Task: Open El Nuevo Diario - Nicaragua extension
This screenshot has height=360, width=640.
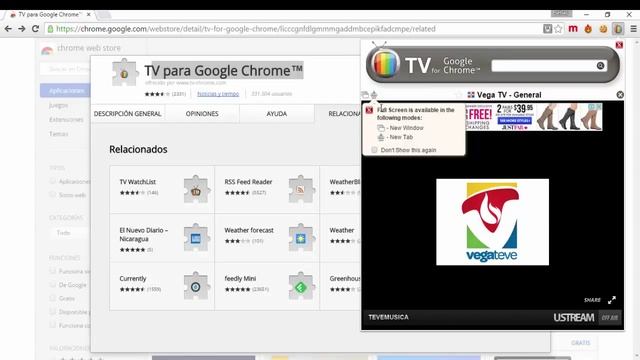Action: (x=162, y=238)
